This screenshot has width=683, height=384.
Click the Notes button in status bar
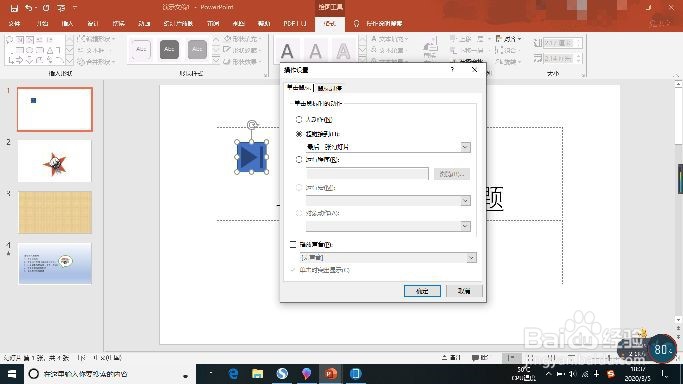tap(451, 357)
